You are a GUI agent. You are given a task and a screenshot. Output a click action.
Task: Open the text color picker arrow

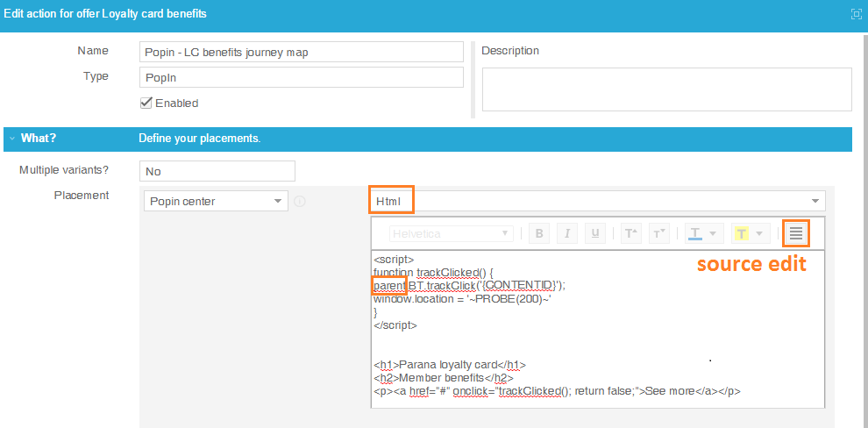[713, 233]
